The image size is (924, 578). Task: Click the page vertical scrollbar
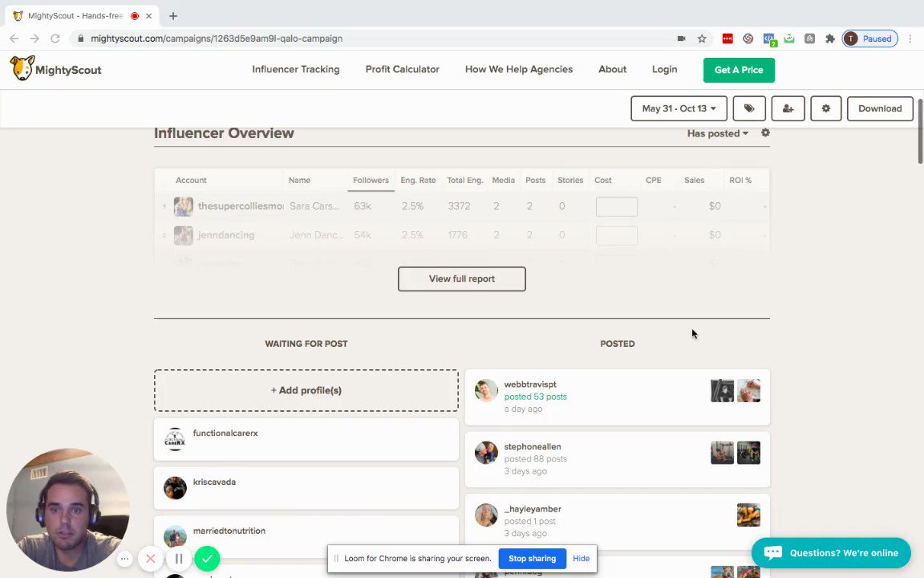920,132
